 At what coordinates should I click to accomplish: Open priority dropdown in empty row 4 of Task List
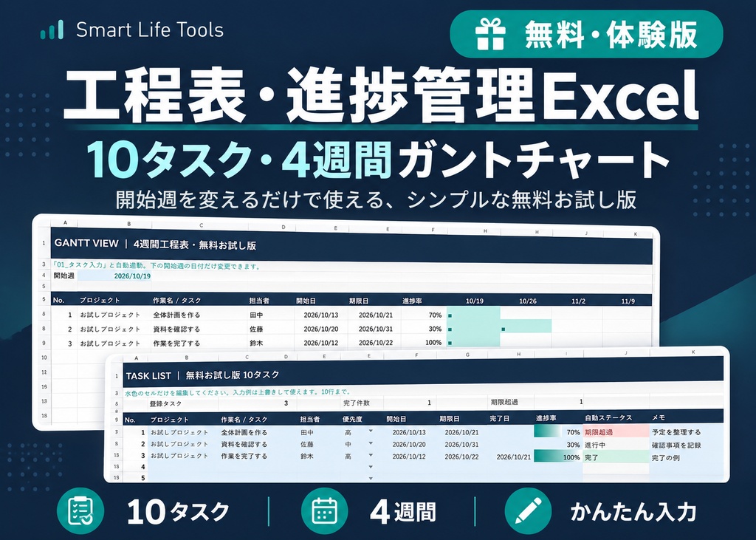click(371, 467)
